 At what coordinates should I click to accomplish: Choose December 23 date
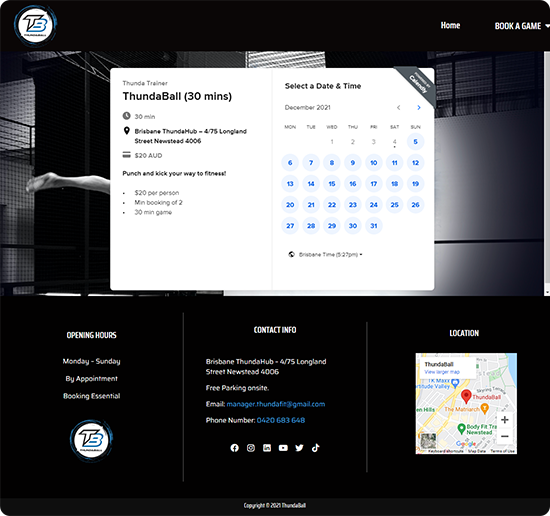pyautogui.click(x=353, y=205)
